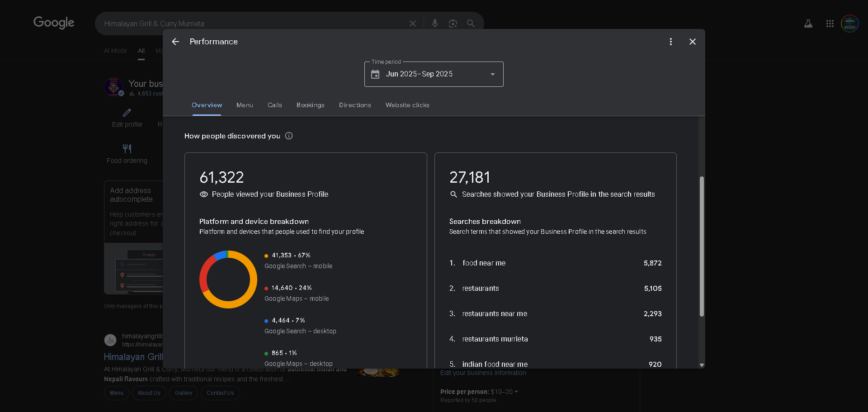Switch to AI Mode in Google search
This screenshot has height=412, width=868.
click(115, 51)
